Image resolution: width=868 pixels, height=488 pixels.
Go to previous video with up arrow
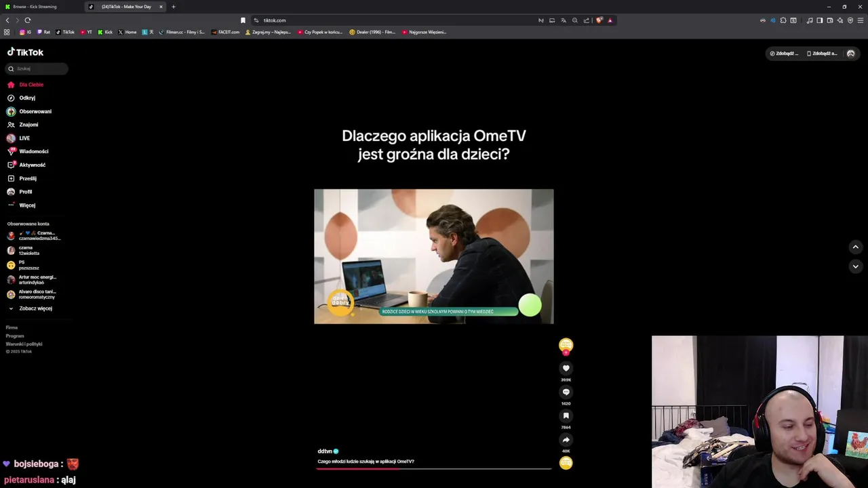click(855, 247)
